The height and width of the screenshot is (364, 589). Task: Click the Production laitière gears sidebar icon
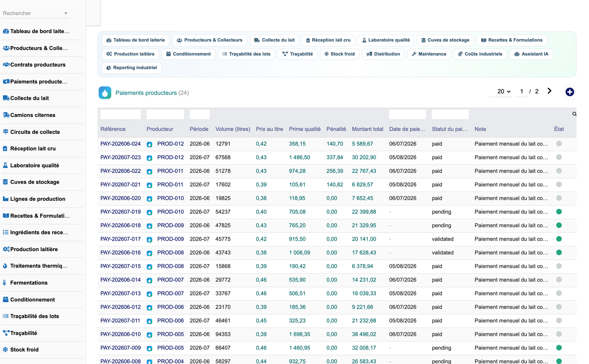tap(6, 249)
